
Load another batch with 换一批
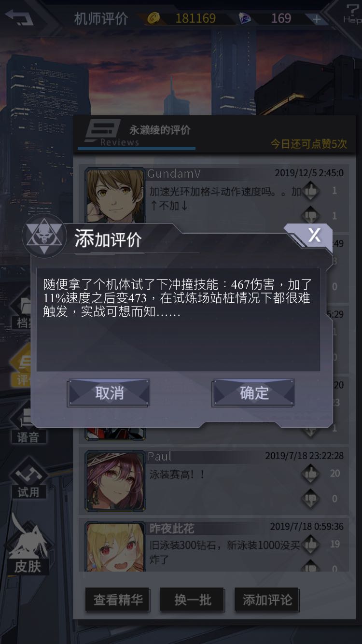193,600
